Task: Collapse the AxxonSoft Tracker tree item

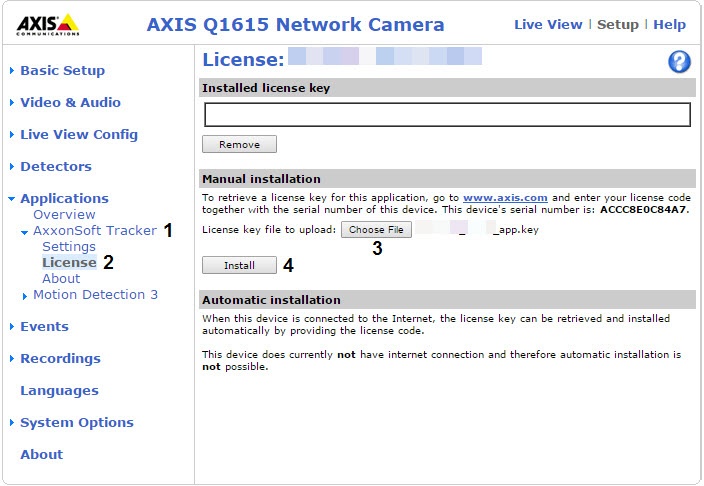Action: point(94,231)
